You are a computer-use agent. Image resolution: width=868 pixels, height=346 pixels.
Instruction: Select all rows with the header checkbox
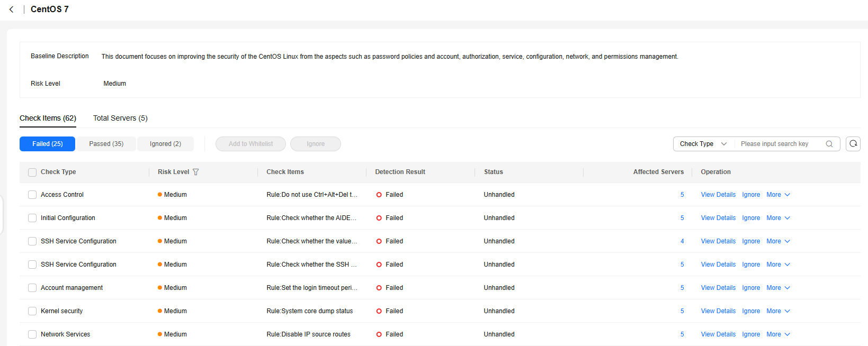click(32, 172)
